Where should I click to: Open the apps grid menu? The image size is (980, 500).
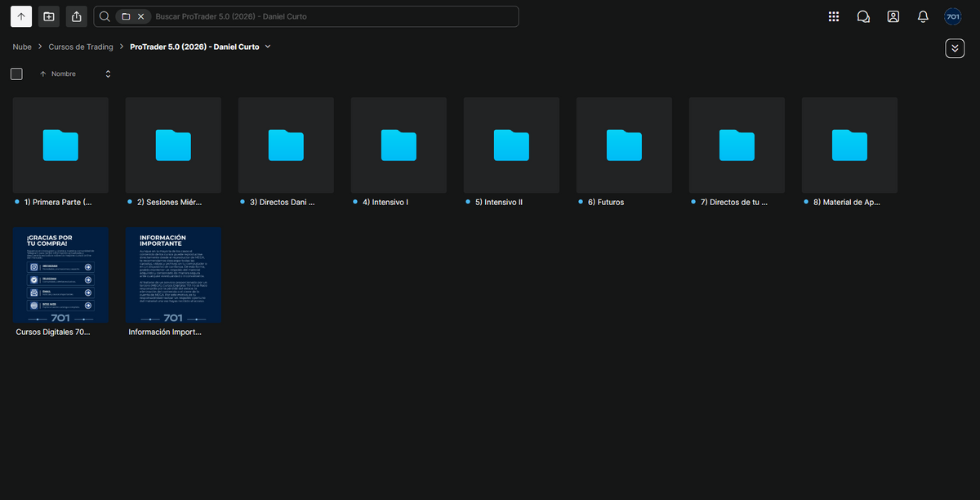pos(834,16)
